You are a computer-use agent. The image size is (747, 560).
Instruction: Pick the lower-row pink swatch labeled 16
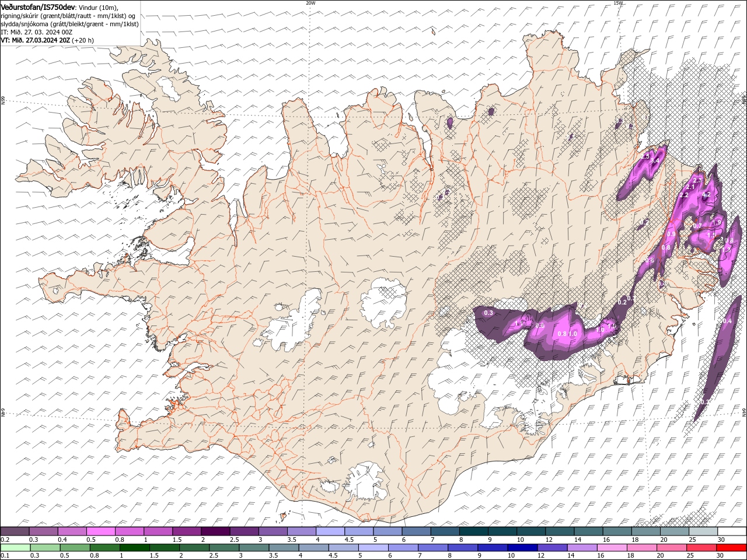tap(612, 547)
